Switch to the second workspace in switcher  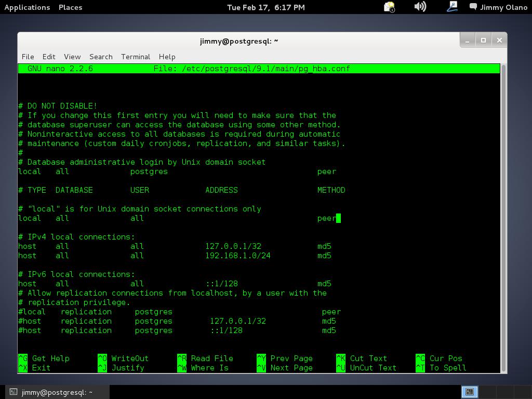point(486,392)
